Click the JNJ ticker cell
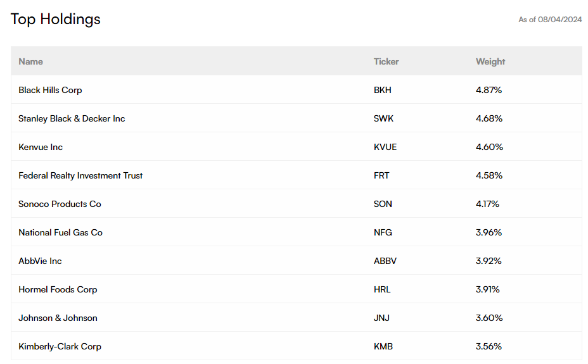The height and width of the screenshot is (364, 588). [x=381, y=318]
